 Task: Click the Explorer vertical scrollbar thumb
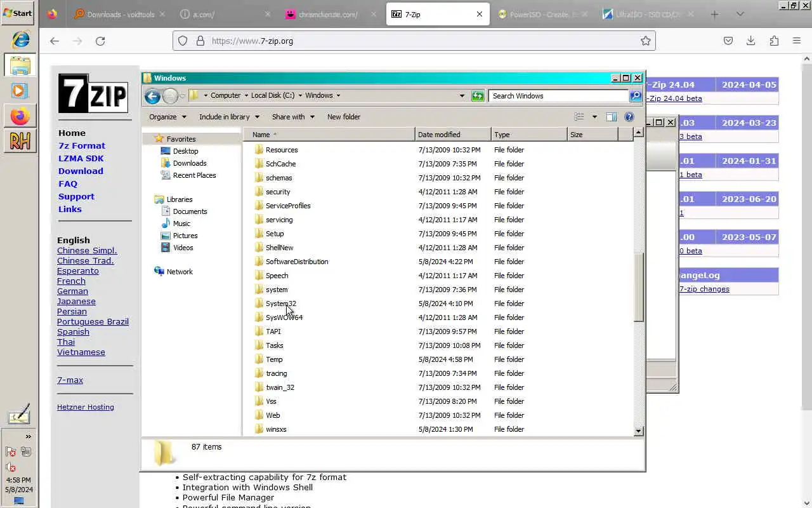(639, 287)
